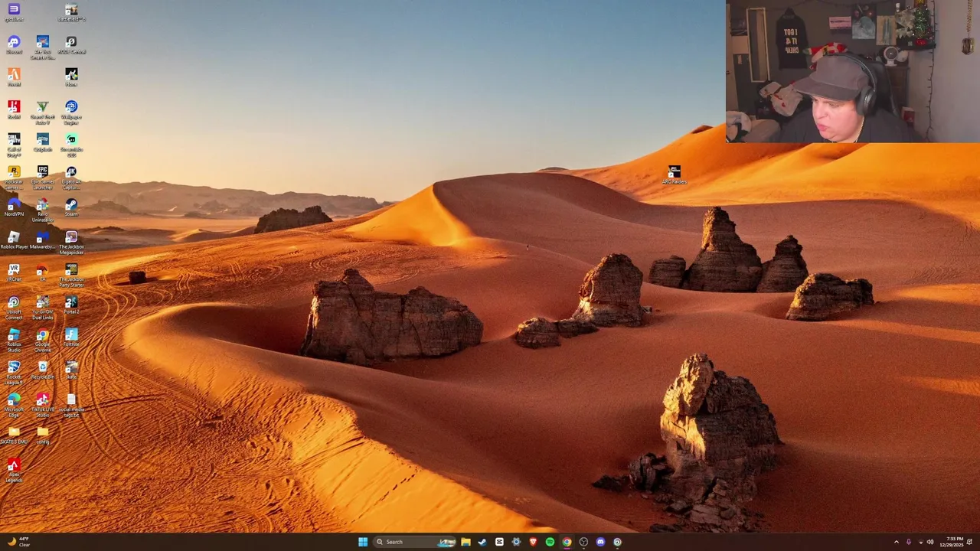Open Spotify from the taskbar
Image resolution: width=980 pixels, height=551 pixels.
[550, 542]
